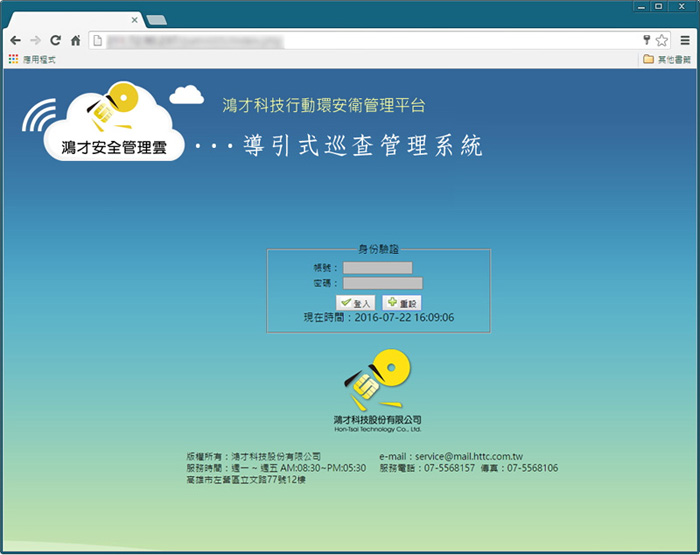The image size is (700, 555).
Task: Bookmark this page with the star icon
Action: pyautogui.click(x=662, y=41)
